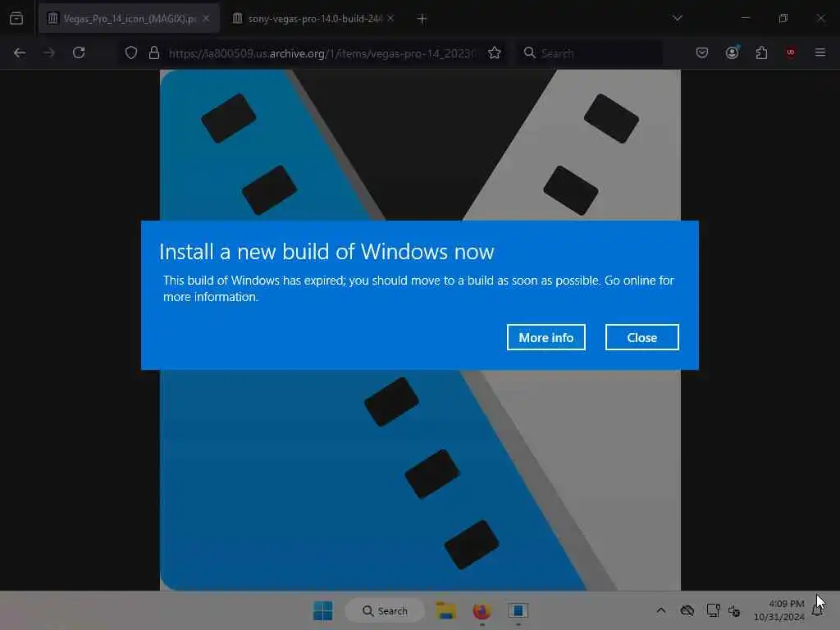Open tracking protection shield icon
Viewport: 840px width, 630px height.
point(131,53)
